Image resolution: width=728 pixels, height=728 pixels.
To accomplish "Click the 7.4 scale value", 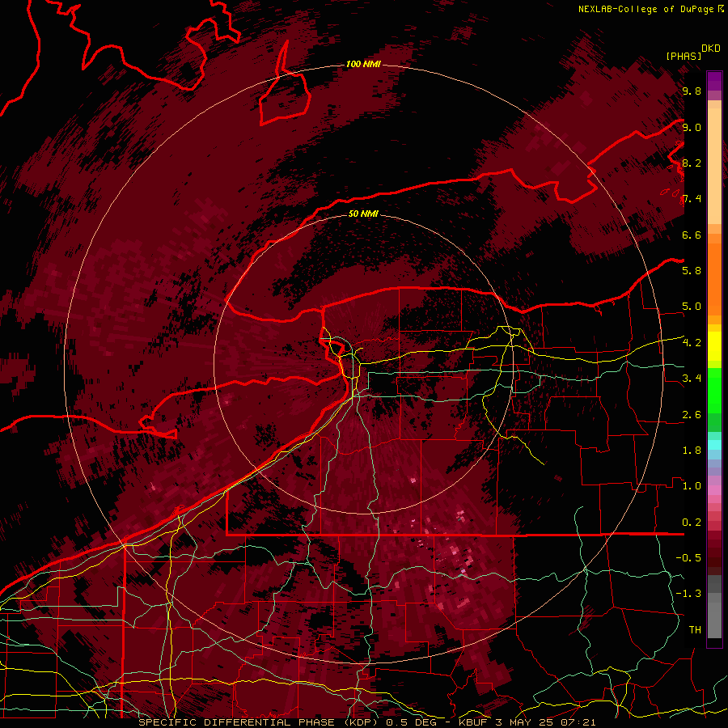I will coord(692,199).
